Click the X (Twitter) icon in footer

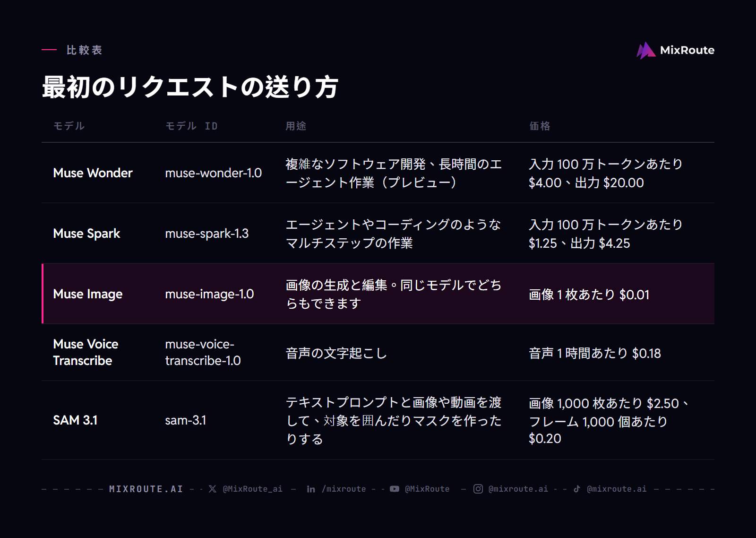213,489
